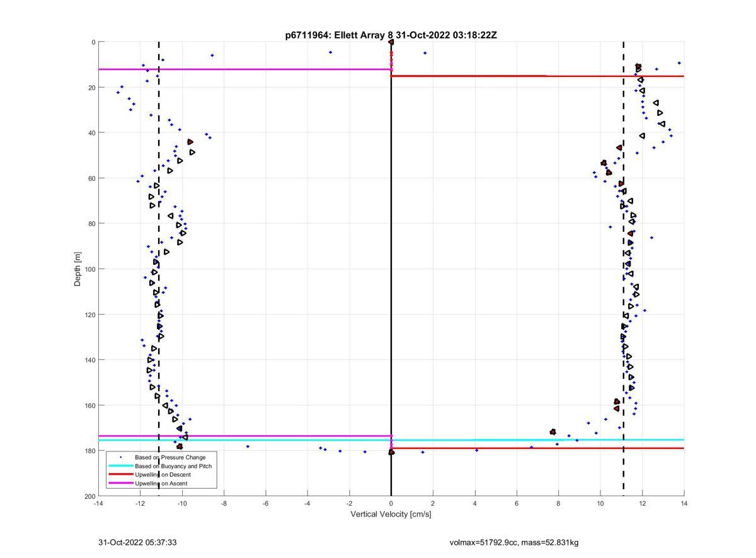
Task: Click x-axis tick label 14
Action: point(684,503)
